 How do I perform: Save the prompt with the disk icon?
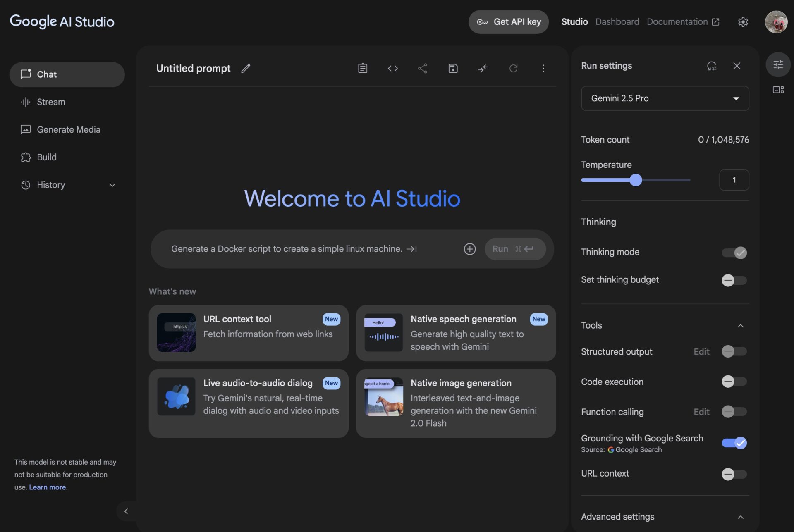[453, 68]
